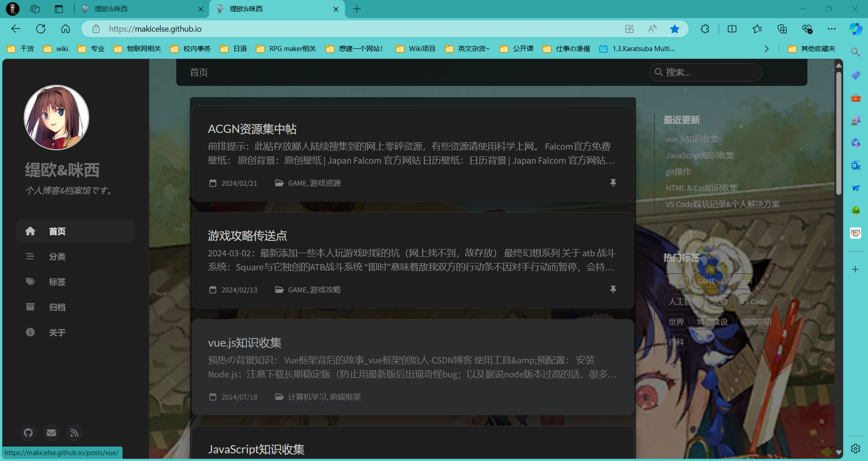Open the ACGN资源集中帖 post title

(252, 129)
